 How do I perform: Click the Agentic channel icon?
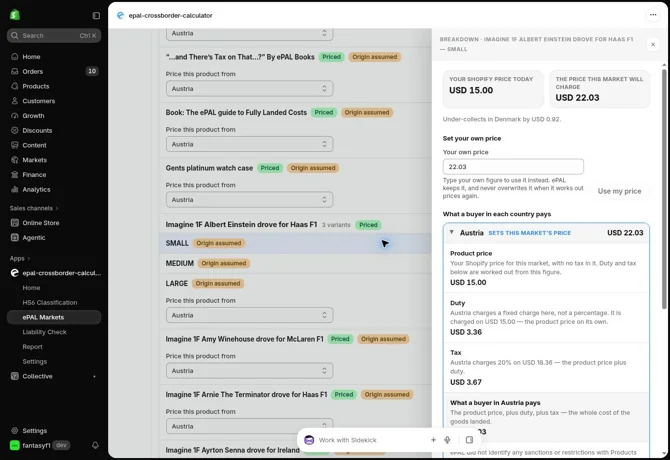click(x=15, y=237)
